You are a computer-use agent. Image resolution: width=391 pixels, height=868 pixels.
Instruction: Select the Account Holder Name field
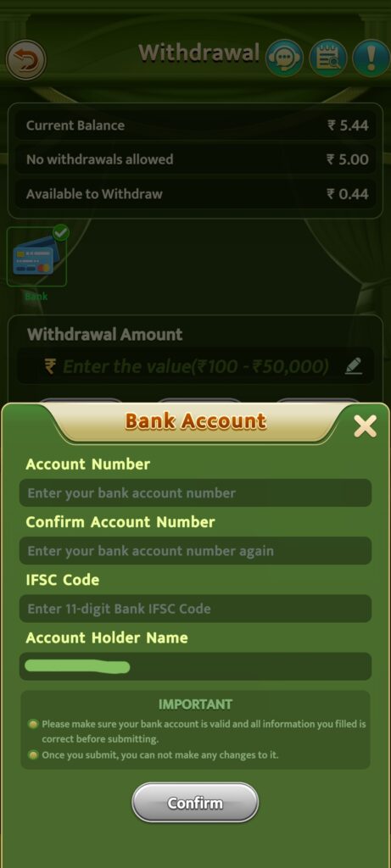[195, 666]
